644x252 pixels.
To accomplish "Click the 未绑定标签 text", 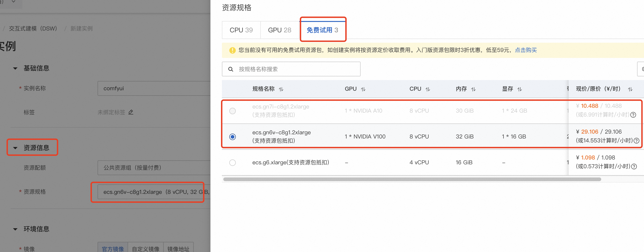I will 111,112.
